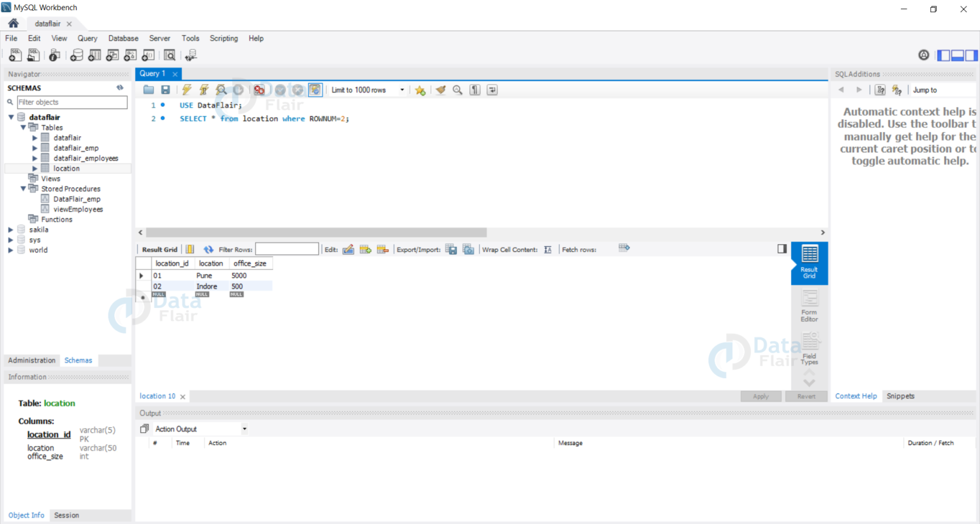Open Field Types view
The height and width of the screenshot is (524, 980).
coord(809,349)
